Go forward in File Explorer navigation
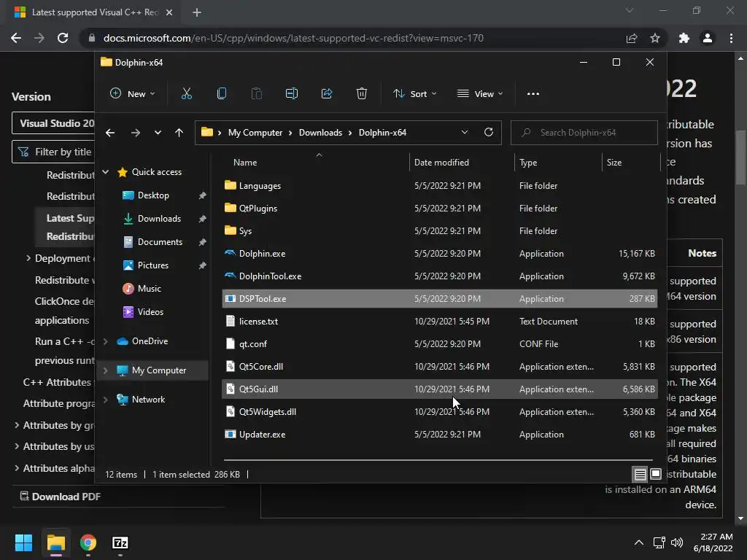747x560 pixels. (x=135, y=133)
